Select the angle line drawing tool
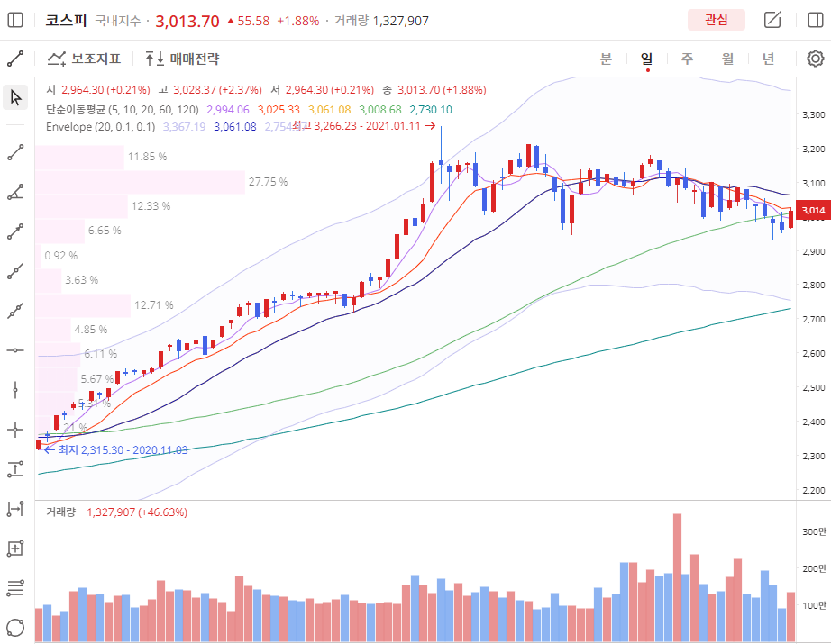Viewport: 831px width, 644px height. (15, 192)
